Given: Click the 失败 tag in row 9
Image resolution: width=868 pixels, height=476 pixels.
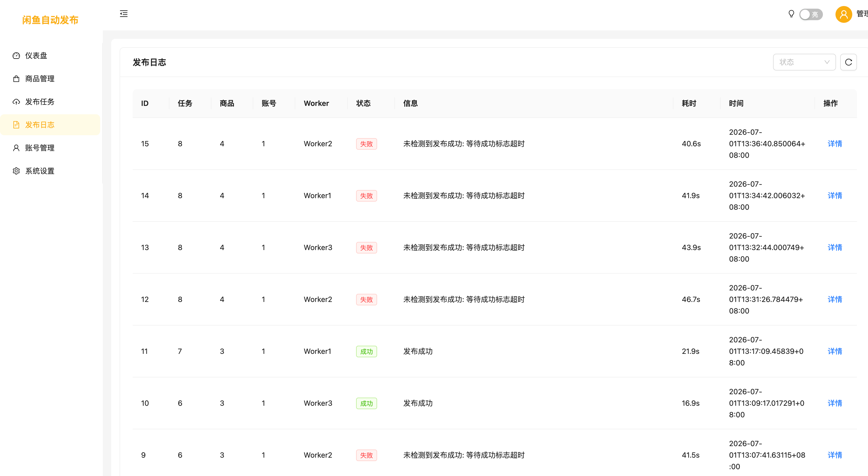Looking at the screenshot, I should pyautogui.click(x=366, y=455).
